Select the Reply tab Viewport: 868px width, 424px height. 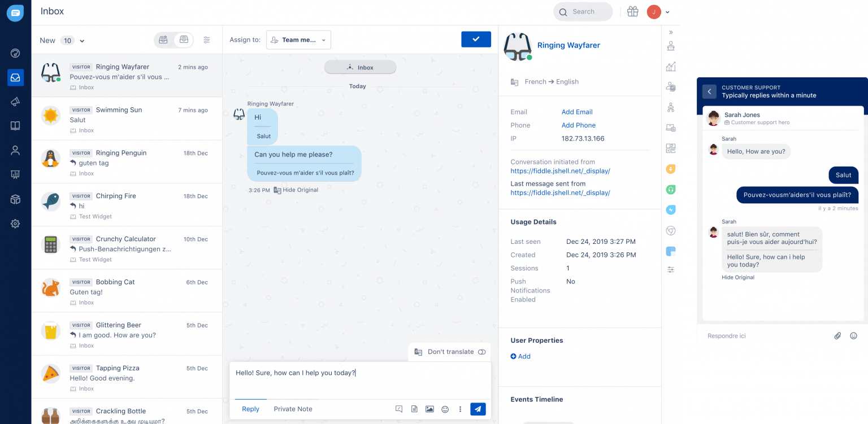[x=250, y=409]
